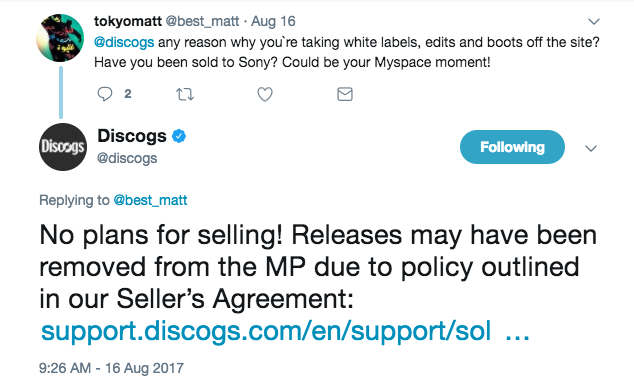View the 2 replies count on tokyomatt's tweet
The height and width of the screenshot is (377, 634).
click(x=128, y=94)
